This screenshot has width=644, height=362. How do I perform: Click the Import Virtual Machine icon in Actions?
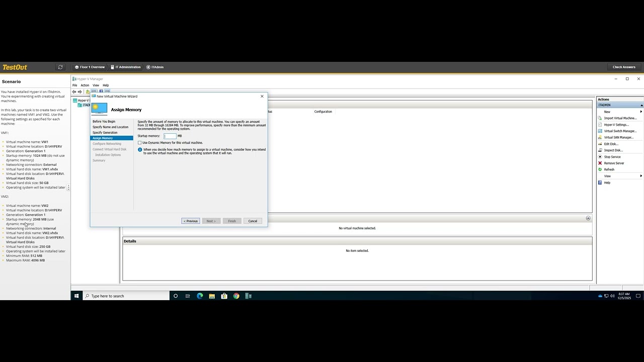pos(600,118)
